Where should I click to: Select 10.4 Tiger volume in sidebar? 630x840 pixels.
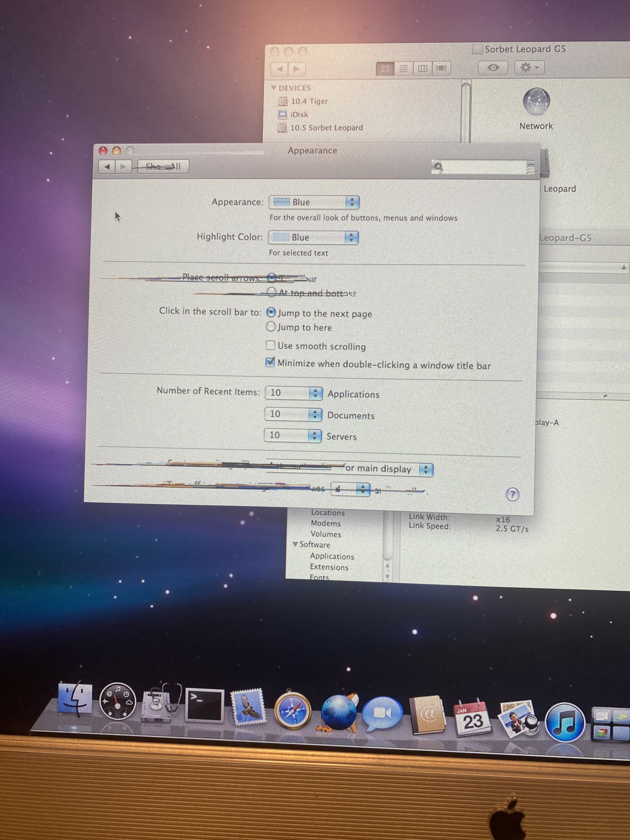tap(310, 101)
